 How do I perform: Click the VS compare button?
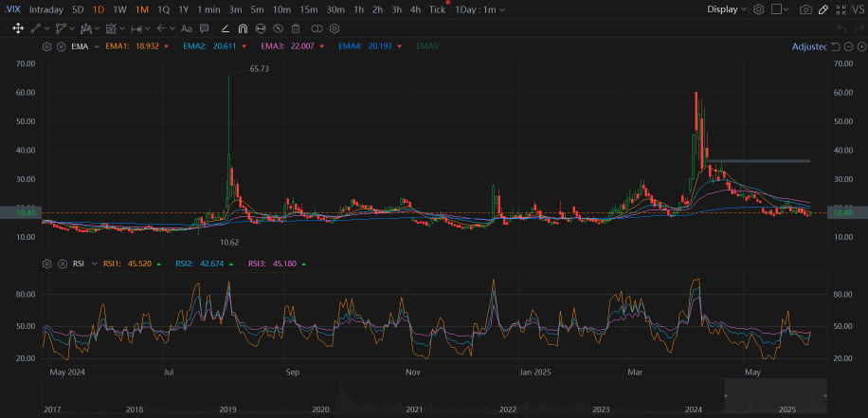point(858,9)
